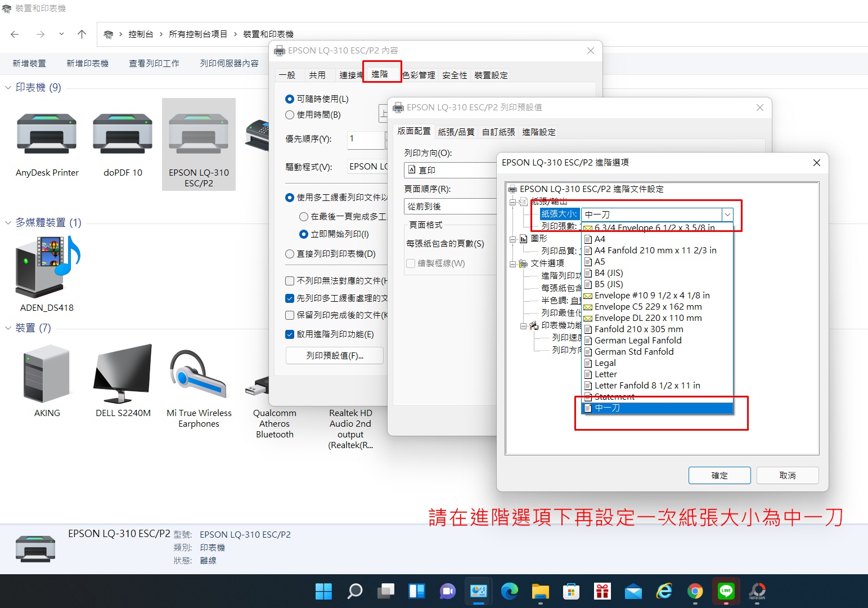The image size is (868, 608).
Task: Click the Windows Start button on taskbar
Action: pyautogui.click(x=323, y=591)
